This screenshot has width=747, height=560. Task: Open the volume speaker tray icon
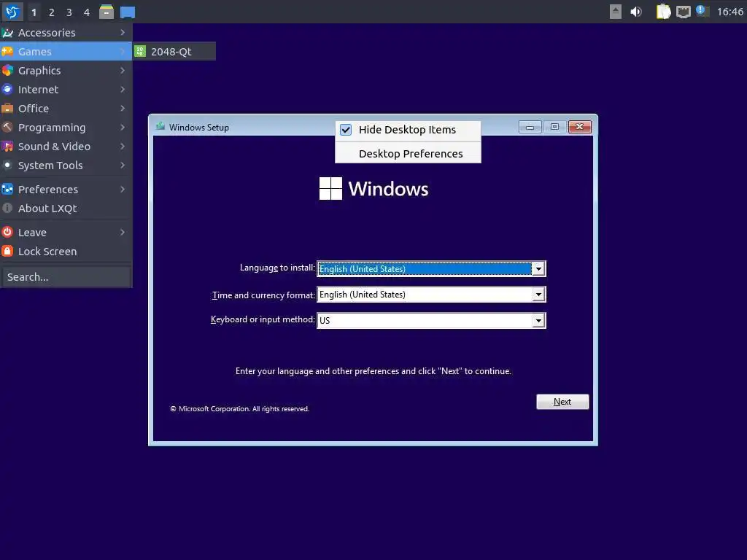coord(636,12)
